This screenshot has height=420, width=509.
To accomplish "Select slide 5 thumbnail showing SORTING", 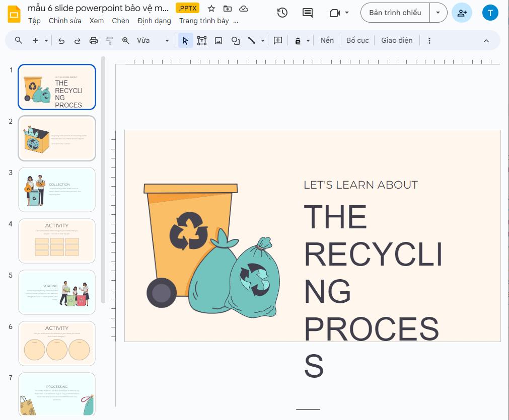I will (56, 292).
